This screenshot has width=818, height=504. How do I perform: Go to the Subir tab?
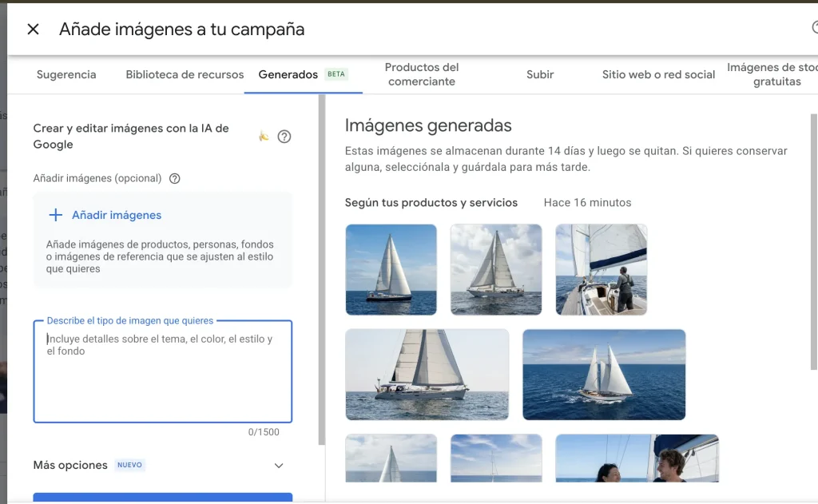click(540, 74)
